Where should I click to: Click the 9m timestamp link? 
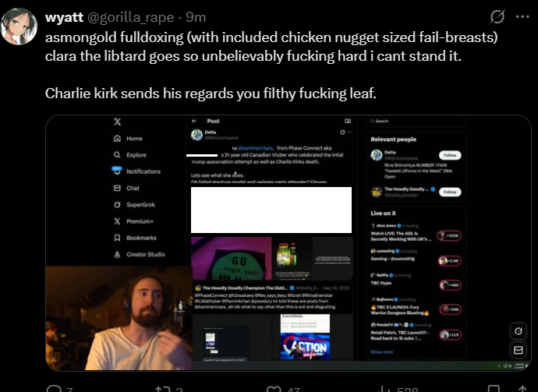(196, 17)
